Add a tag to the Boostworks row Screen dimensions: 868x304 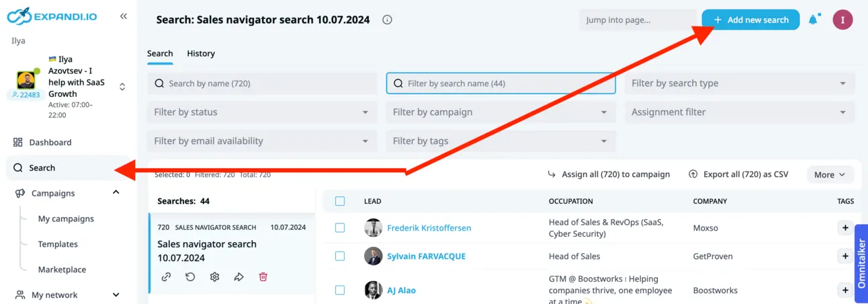point(845,291)
